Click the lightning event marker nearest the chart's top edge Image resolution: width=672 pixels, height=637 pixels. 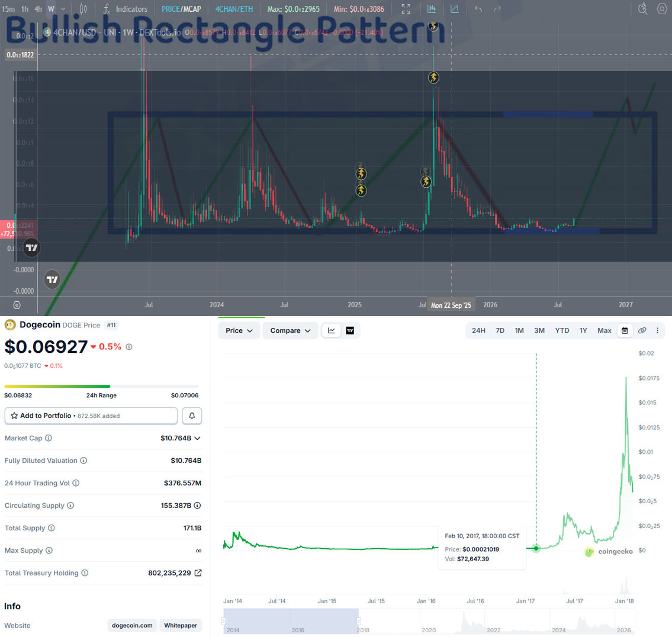tap(433, 26)
